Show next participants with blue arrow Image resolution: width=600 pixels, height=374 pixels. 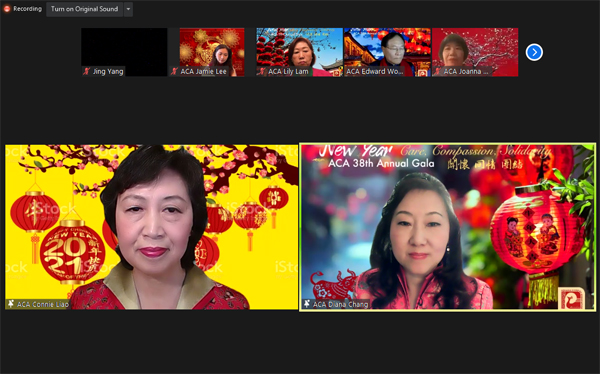click(x=534, y=52)
